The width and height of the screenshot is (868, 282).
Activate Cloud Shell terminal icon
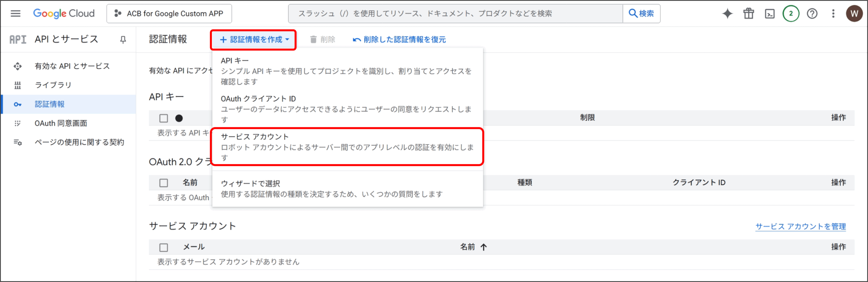click(x=770, y=14)
